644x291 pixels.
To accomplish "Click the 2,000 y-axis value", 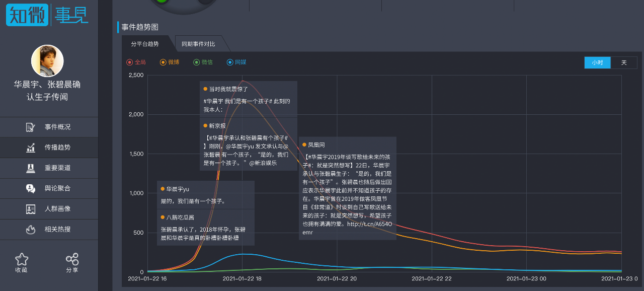I will point(136,114).
